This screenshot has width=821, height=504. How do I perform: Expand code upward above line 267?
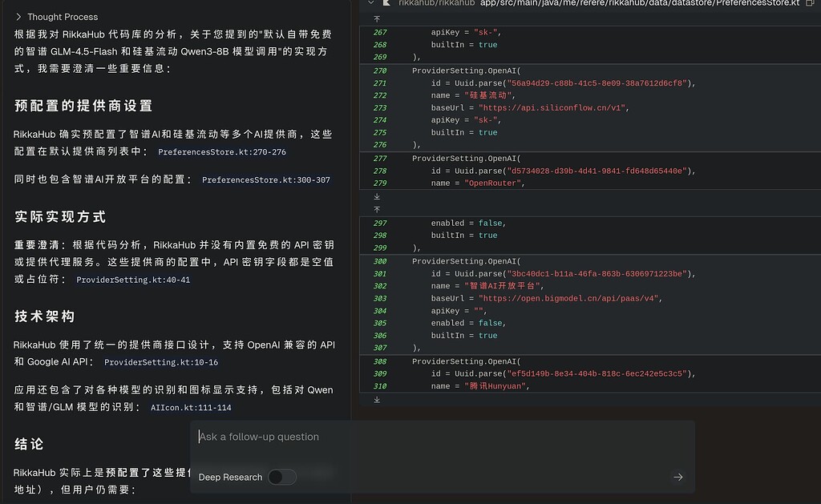[x=377, y=19]
